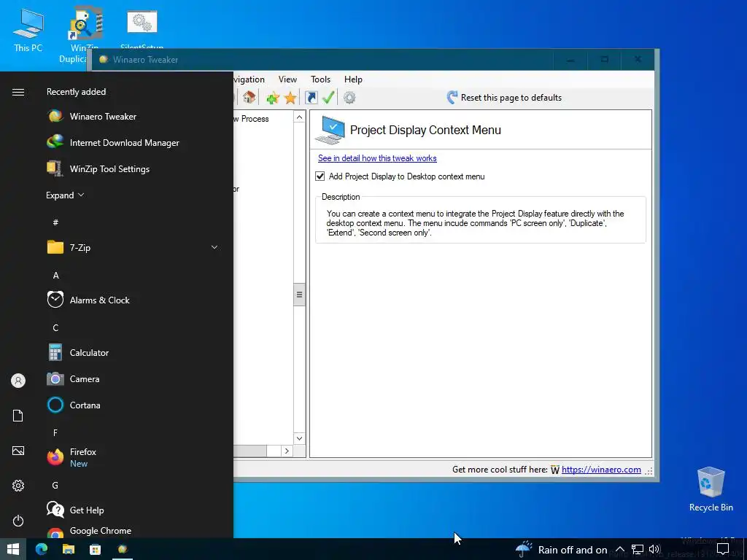Image resolution: width=747 pixels, height=560 pixels.
Task: Click the Windows Start button
Action: click(x=13, y=549)
